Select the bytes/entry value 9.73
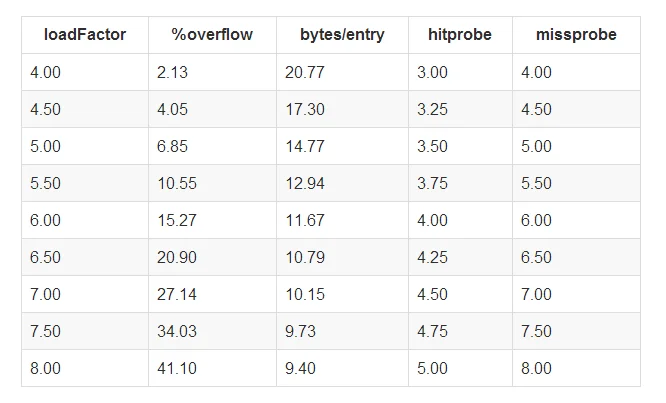The height and width of the screenshot is (403, 666). coord(300,331)
